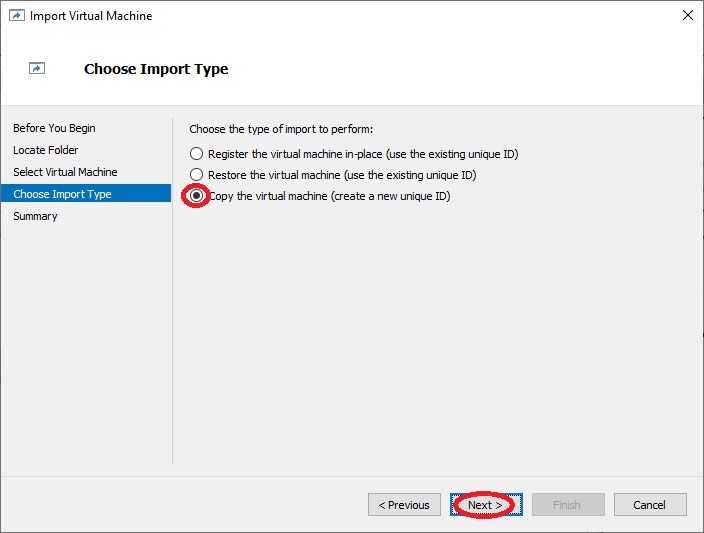Open the Summary step in sidebar
The width and height of the screenshot is (704, 533).
35,216
